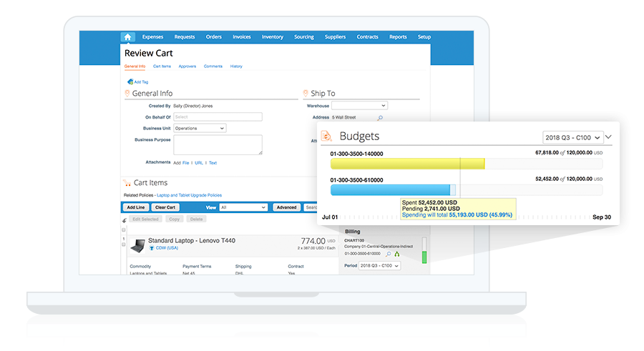Tick the checkbox for cart line 1
Screen dimensions: 644x351
tap(125, 244)
